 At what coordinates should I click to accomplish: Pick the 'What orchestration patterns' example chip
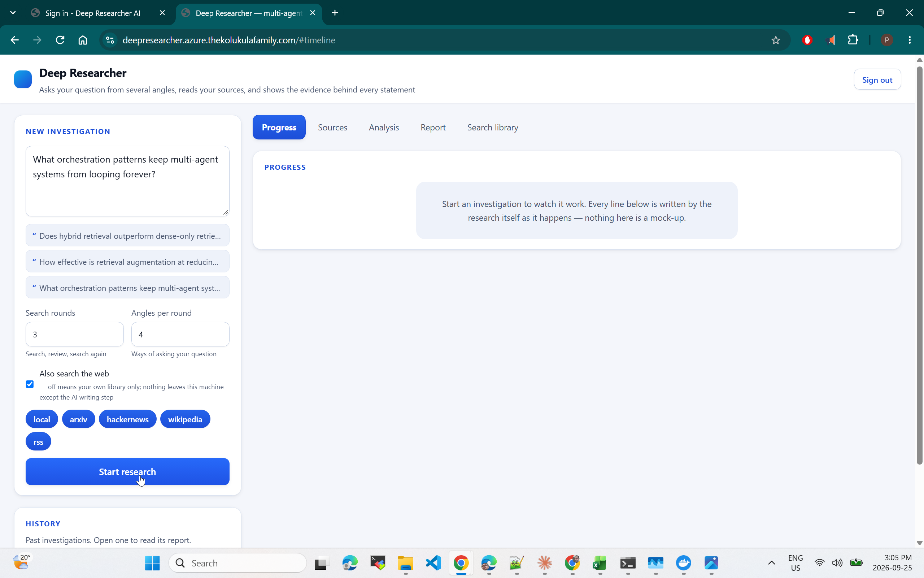[127, 288]
